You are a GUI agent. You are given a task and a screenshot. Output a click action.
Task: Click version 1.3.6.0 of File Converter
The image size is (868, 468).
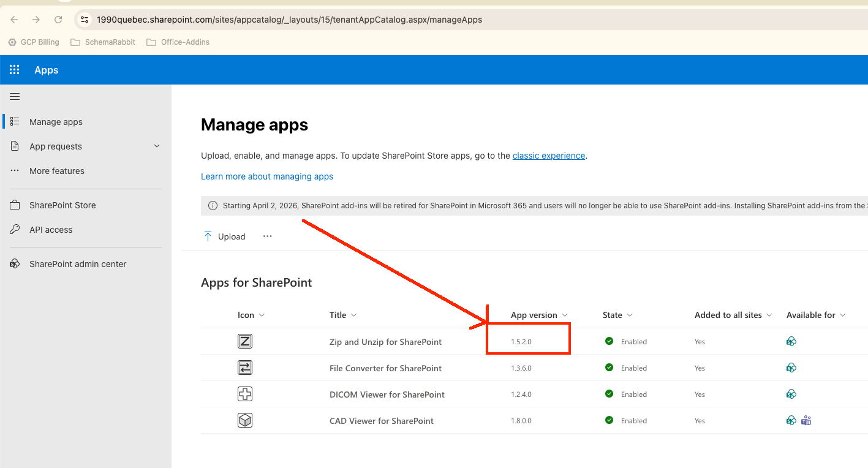(521, 368)
